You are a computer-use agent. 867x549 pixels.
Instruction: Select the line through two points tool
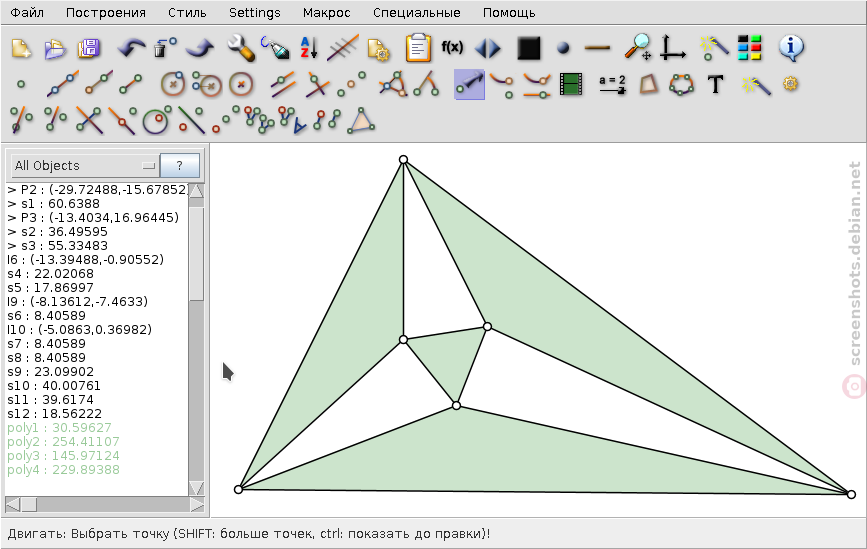click(62, 85)
